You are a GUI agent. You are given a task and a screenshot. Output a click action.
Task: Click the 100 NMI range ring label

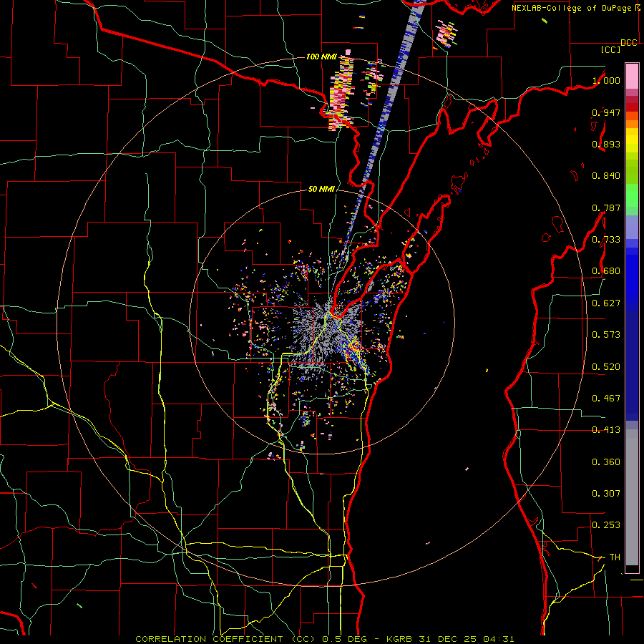tap(321, 57)
